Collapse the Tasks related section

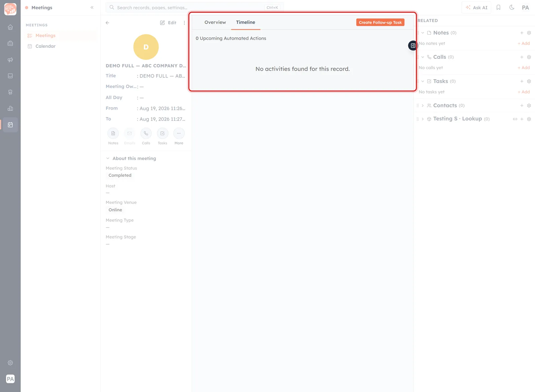tap(423, 81)
